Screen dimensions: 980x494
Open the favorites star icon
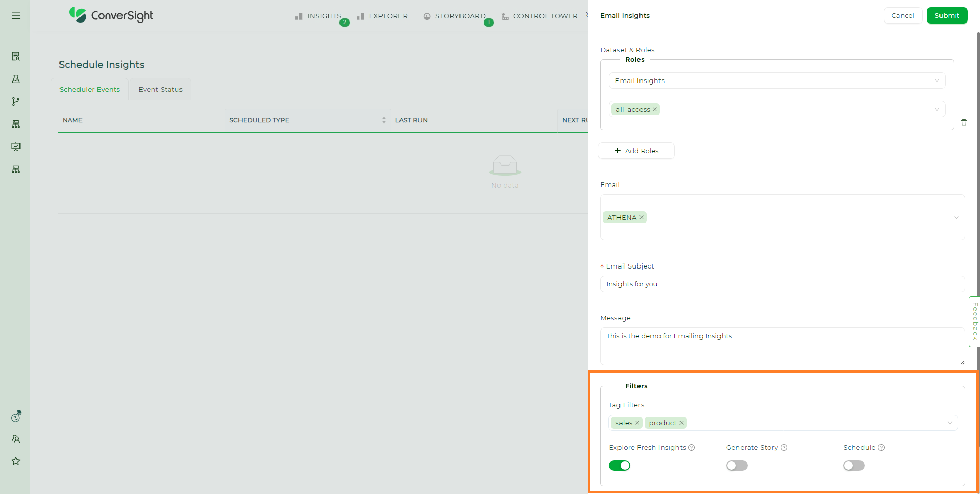coord(16,461)
